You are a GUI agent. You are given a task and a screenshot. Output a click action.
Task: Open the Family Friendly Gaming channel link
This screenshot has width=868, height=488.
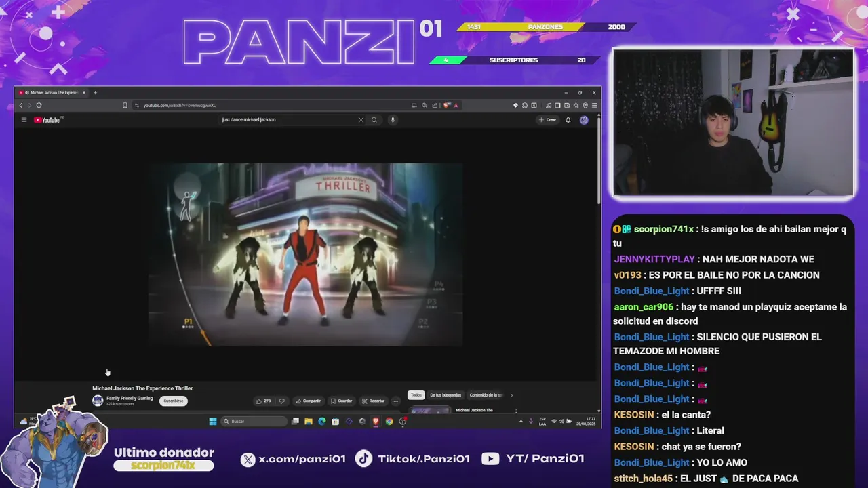tap(130, 398)
